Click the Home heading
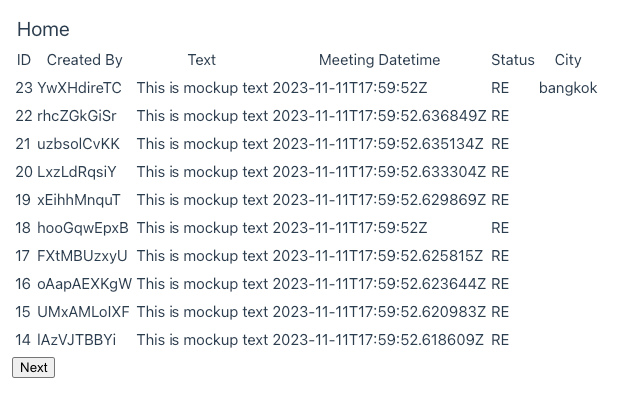 (43, 30)
